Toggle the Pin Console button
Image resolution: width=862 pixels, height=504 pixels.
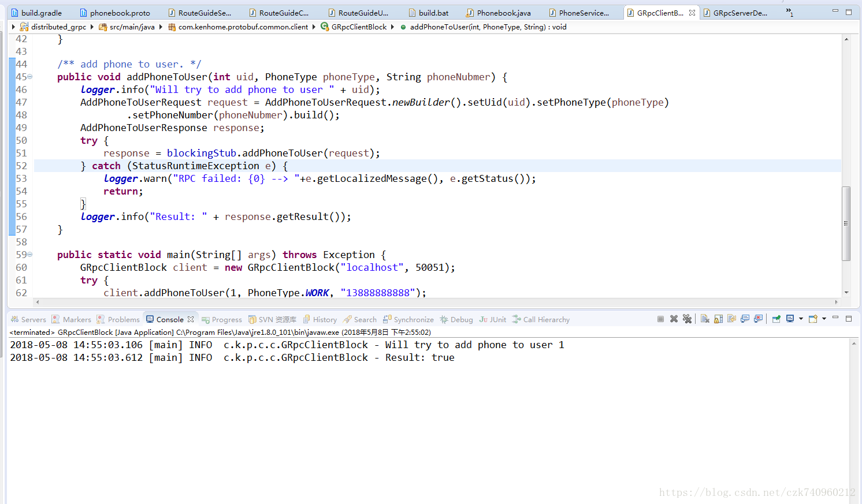pyautogui.click(x=776, y=319)
